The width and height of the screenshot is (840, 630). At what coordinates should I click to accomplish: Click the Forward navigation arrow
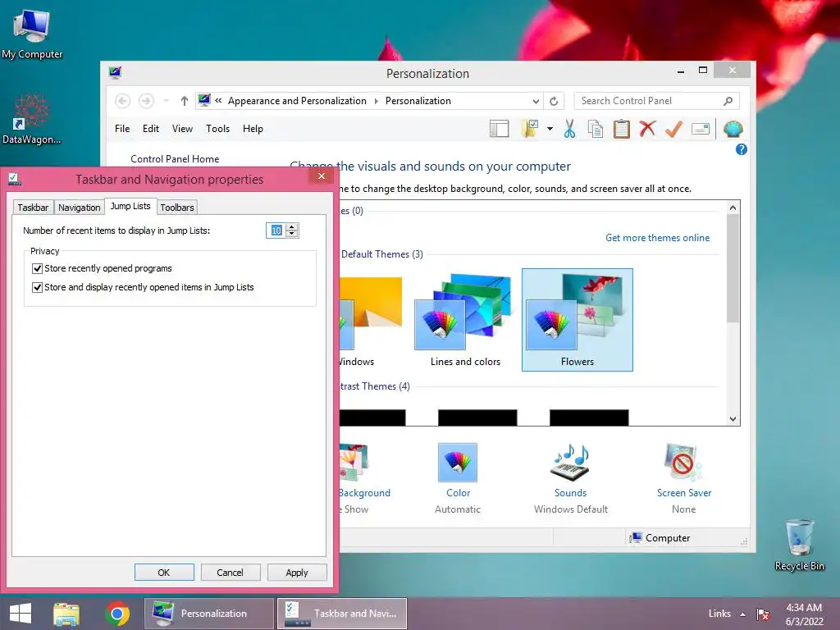146,101
